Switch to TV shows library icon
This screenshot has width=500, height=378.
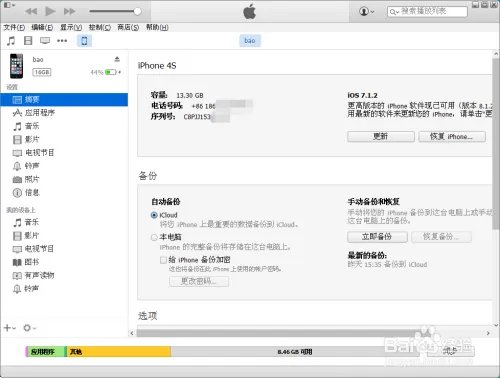[x=45, y=41]
